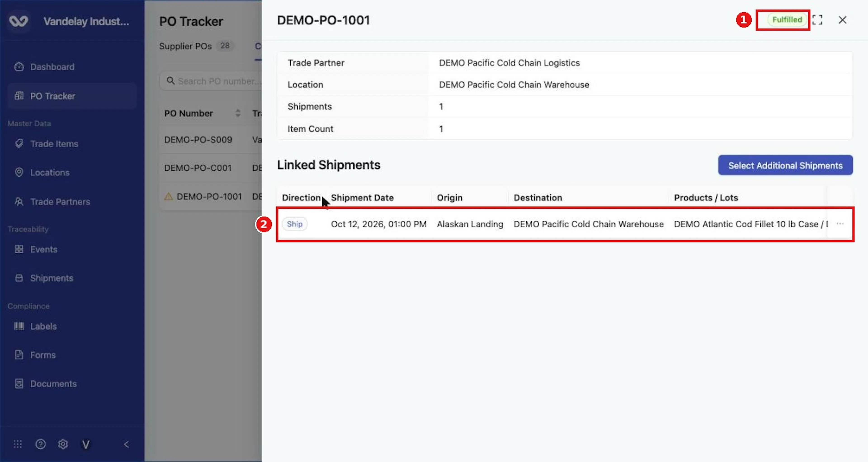The height and width of the screenshot is (462, 868).
Task: Click the Origin column header
Action: point(450,198)
